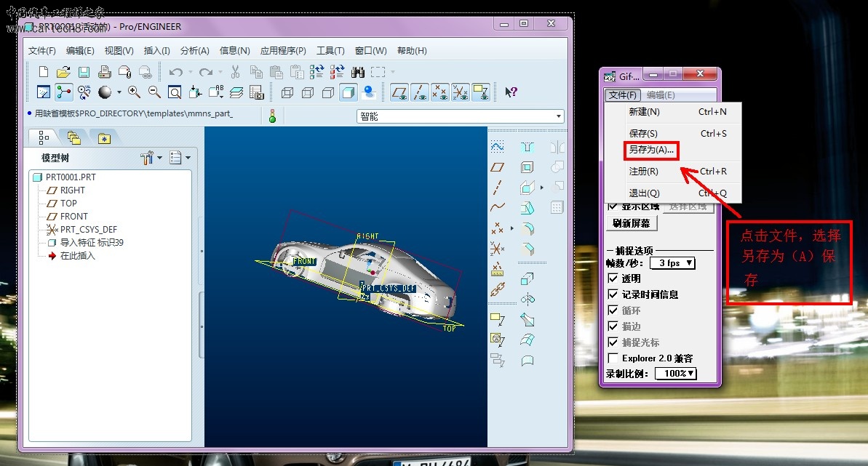
Task: Open the display style dropdown arrow beside sphere
Action: click(x=119, y=92)
